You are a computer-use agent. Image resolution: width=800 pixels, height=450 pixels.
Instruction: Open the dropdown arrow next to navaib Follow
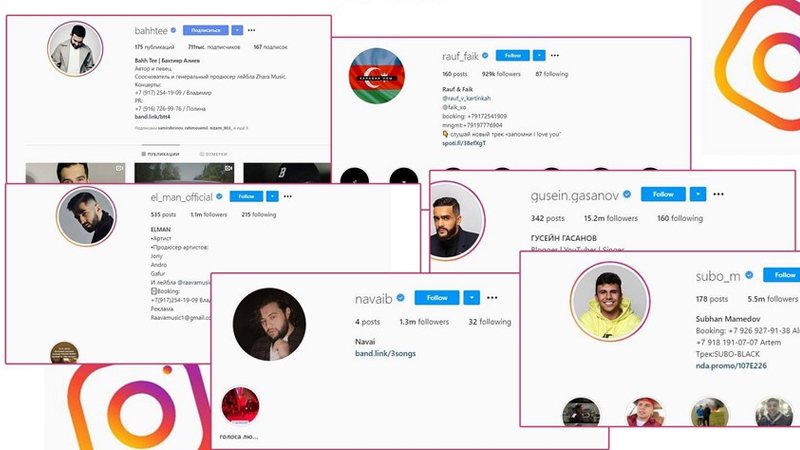coord(472,297)
